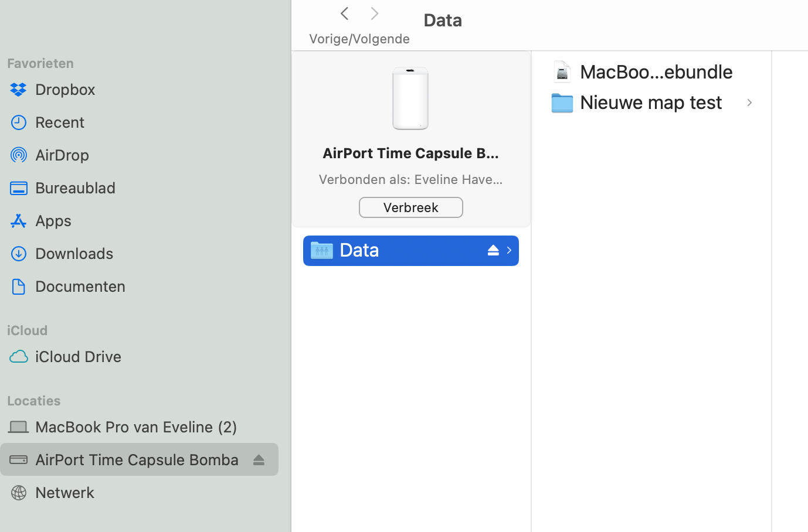
Task: Open the Downloads sidebar icon
Action: [18, 253]
